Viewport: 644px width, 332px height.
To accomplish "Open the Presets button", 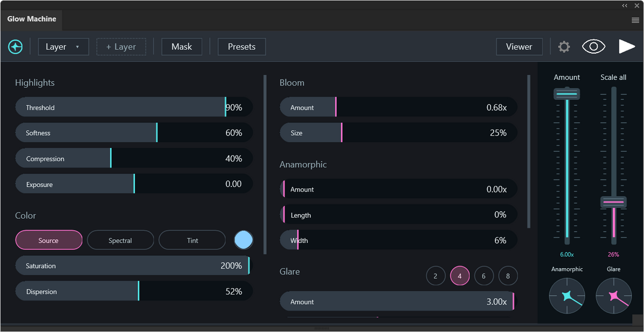I will point(241,47).
